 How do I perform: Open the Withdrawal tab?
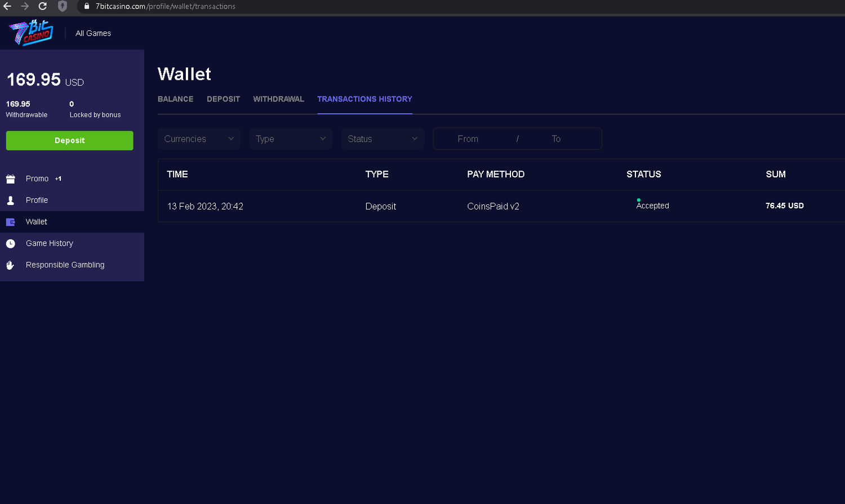click(x=278, y=99)
